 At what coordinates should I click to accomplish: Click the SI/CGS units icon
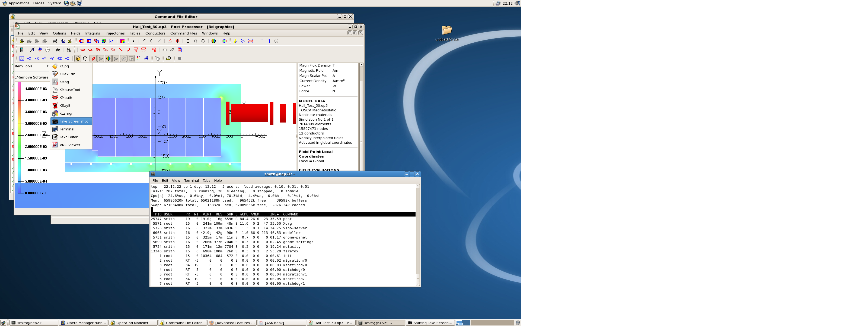(x=68, y=50)
